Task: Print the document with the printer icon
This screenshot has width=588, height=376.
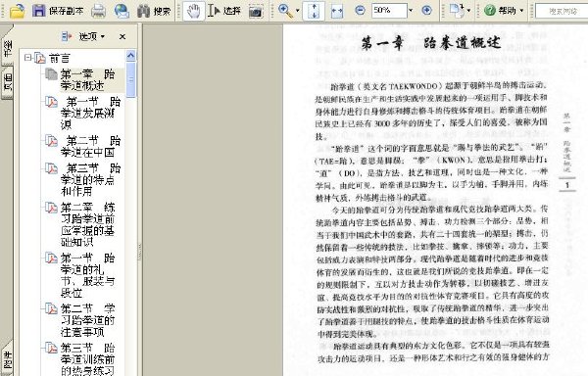Action: [x=98, y=11]
